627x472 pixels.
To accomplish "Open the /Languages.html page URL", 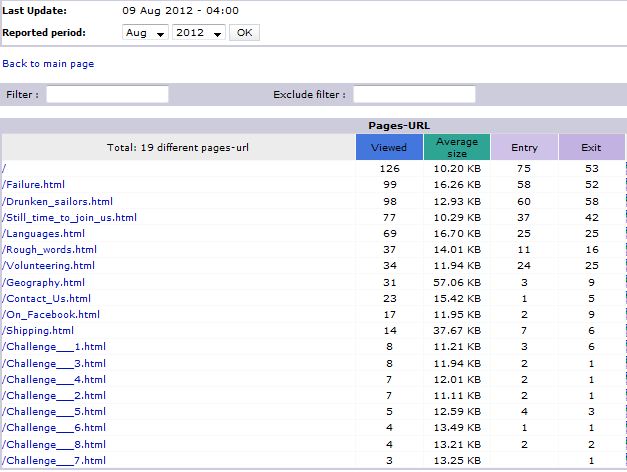I will [x=41, y=233].
